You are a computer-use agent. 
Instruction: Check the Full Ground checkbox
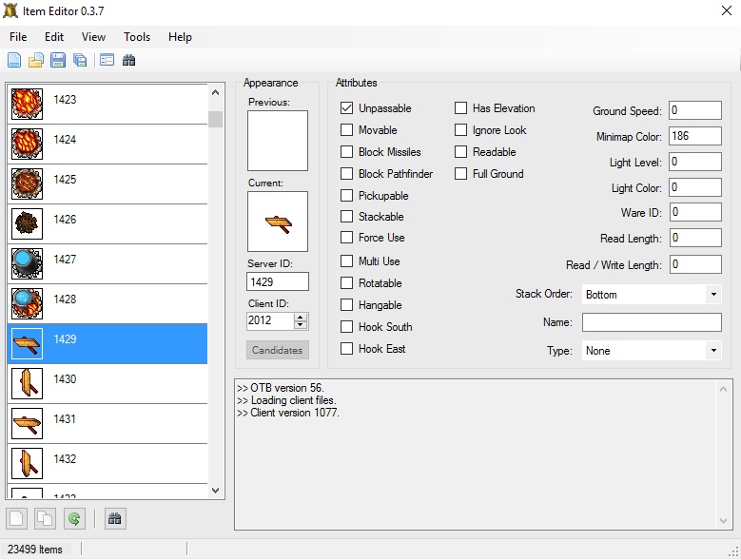460,174
